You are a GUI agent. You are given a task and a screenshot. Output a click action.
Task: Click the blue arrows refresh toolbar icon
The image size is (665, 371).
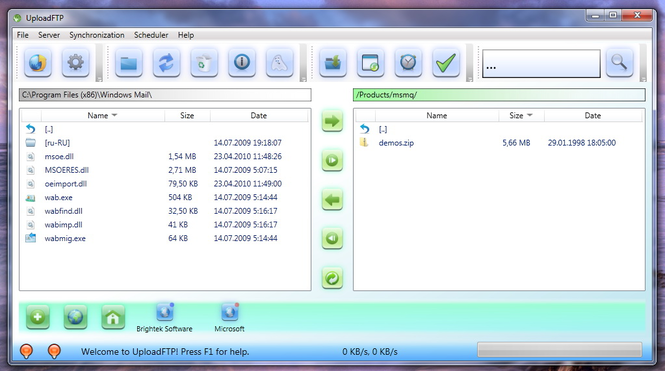(x=166, y=63)
